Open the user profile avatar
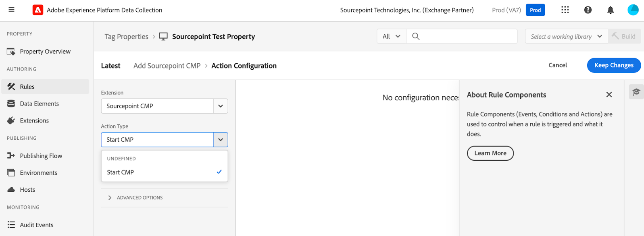The image size is (644, 236). tap(633, 10)
